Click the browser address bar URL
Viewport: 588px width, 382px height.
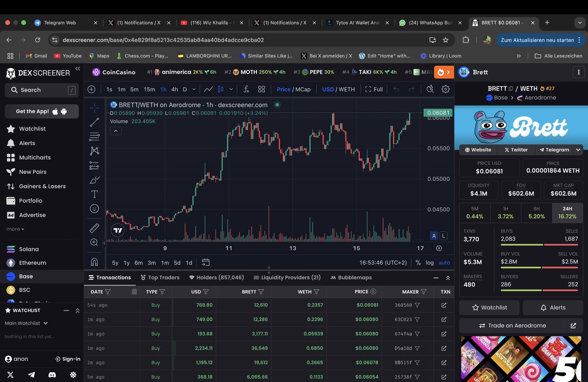[x=163, y=40]
